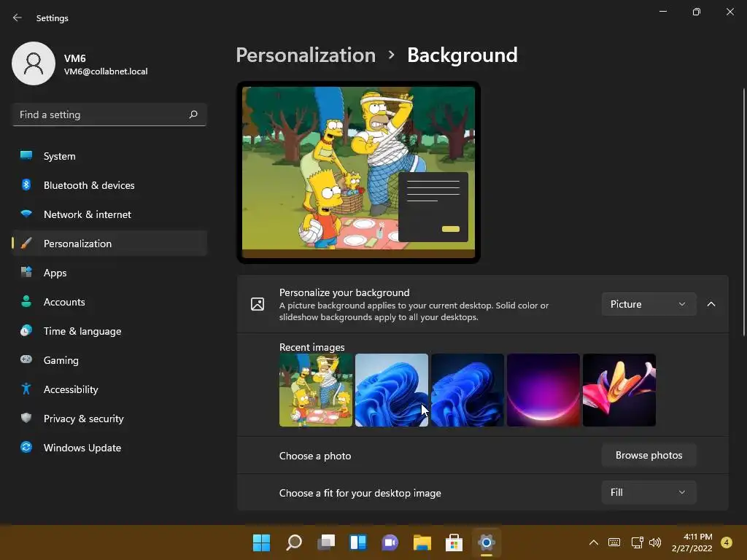This screenshot has width=747, height=560.
Task: Open the network status tray icon
Action: [x=637, y=542]
